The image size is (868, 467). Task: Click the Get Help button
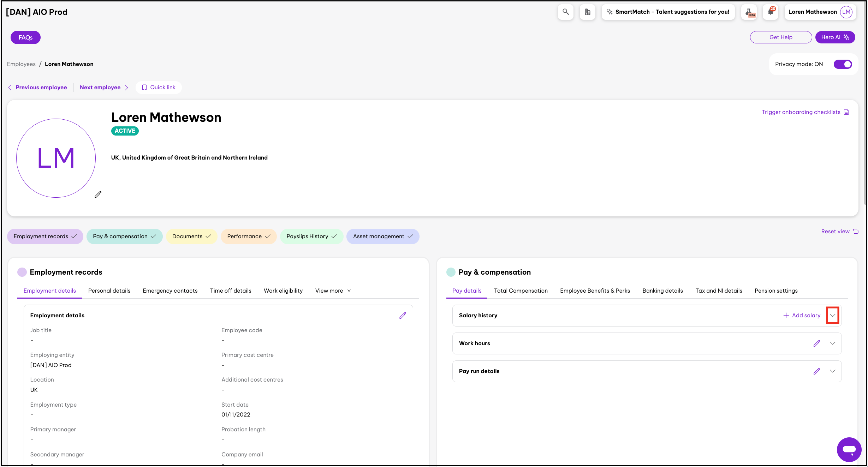[x=781, y=37]
